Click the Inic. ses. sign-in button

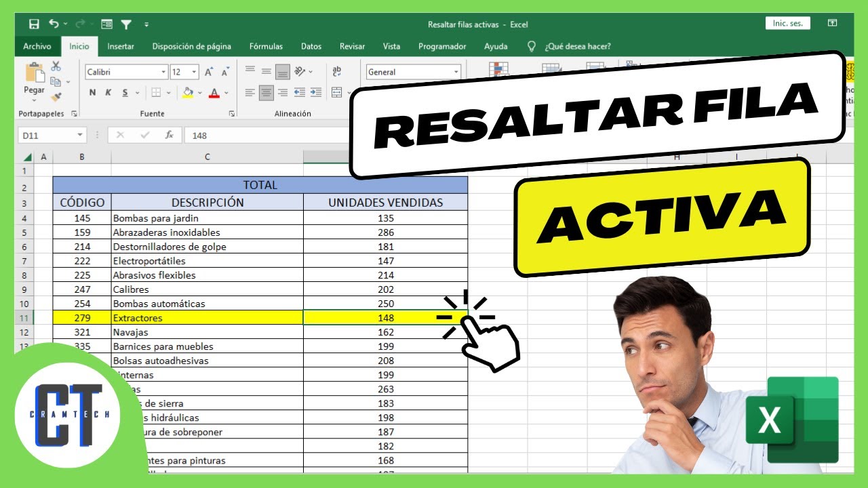[787, 23]
